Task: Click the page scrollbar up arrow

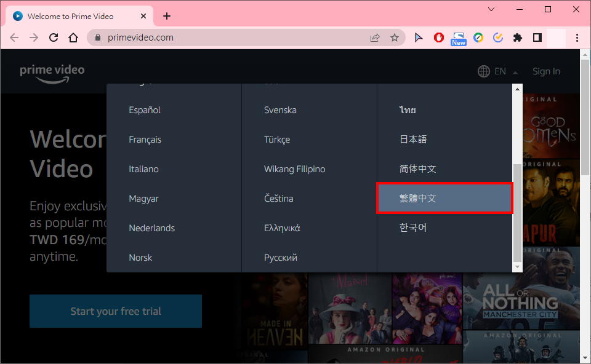Action: 585,55
